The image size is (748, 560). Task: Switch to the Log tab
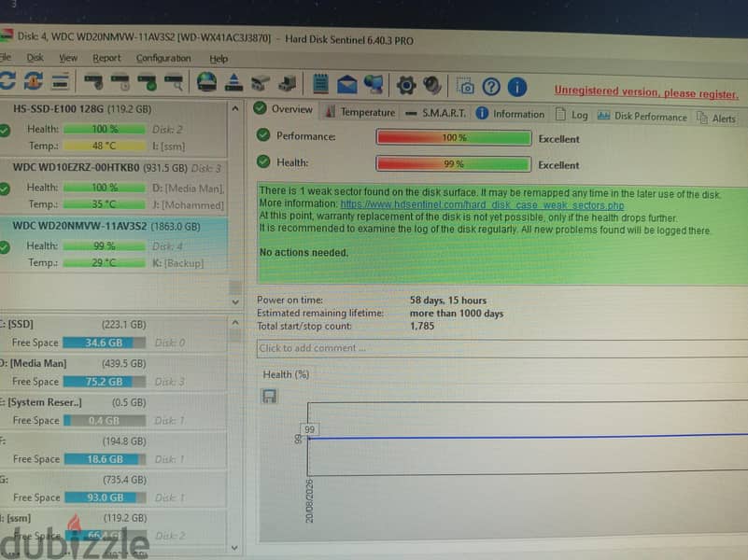[x=572, y=115]
